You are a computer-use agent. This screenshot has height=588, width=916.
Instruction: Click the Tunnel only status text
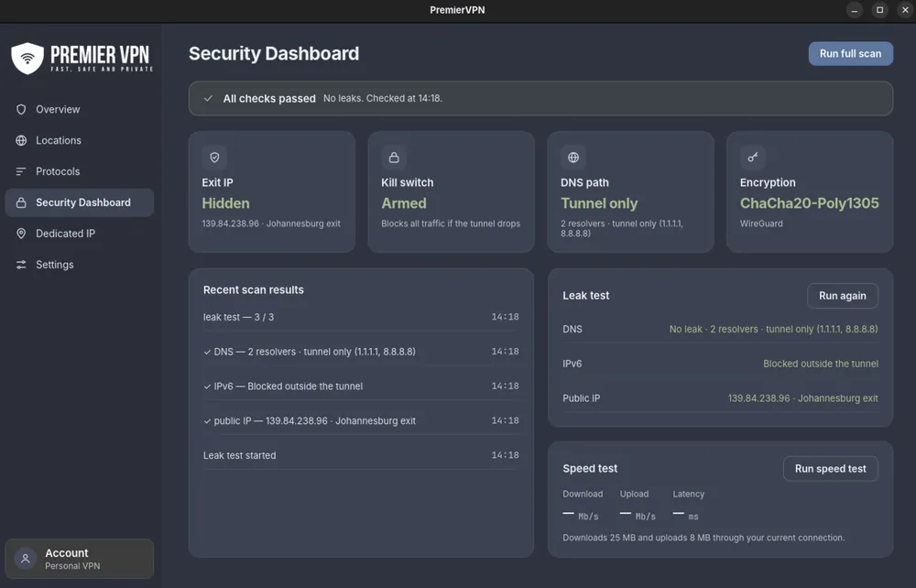point(599,203)
